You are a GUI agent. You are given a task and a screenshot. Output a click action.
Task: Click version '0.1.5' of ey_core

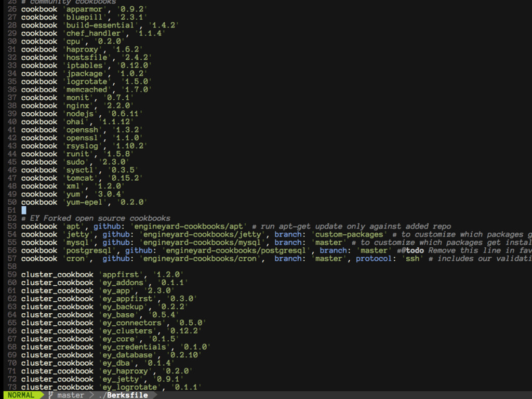point(164,339)
